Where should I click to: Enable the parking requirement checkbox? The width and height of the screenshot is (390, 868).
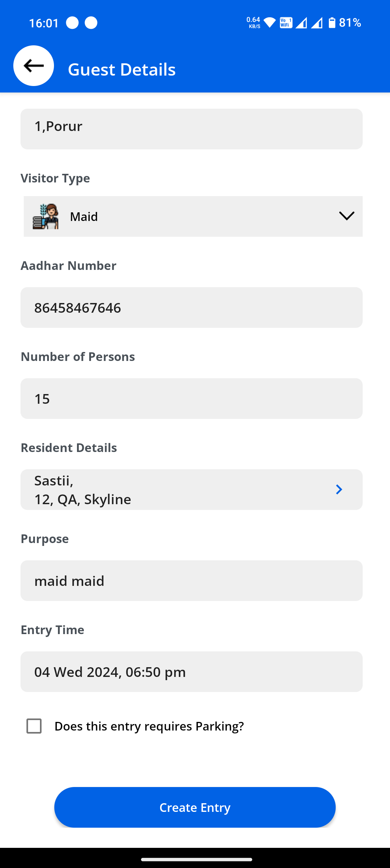coord(34,726)
